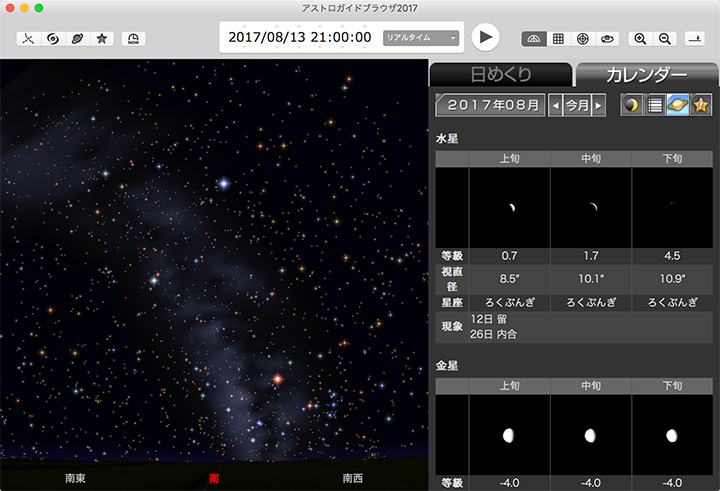This screenshot has width=720, height=491.
Task: Show the planets calendar view
Action: (678, 105)
